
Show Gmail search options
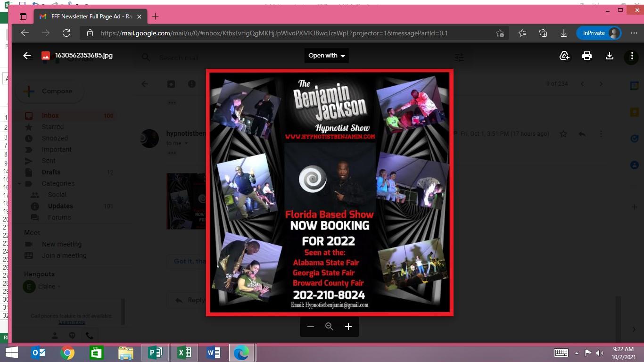[459, 58]
